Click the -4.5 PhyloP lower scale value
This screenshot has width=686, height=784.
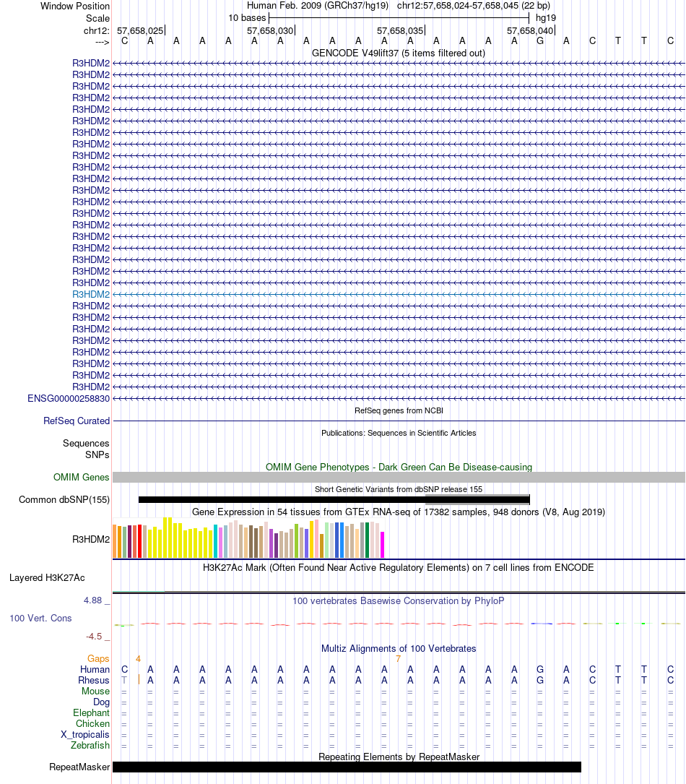(93, 637)
